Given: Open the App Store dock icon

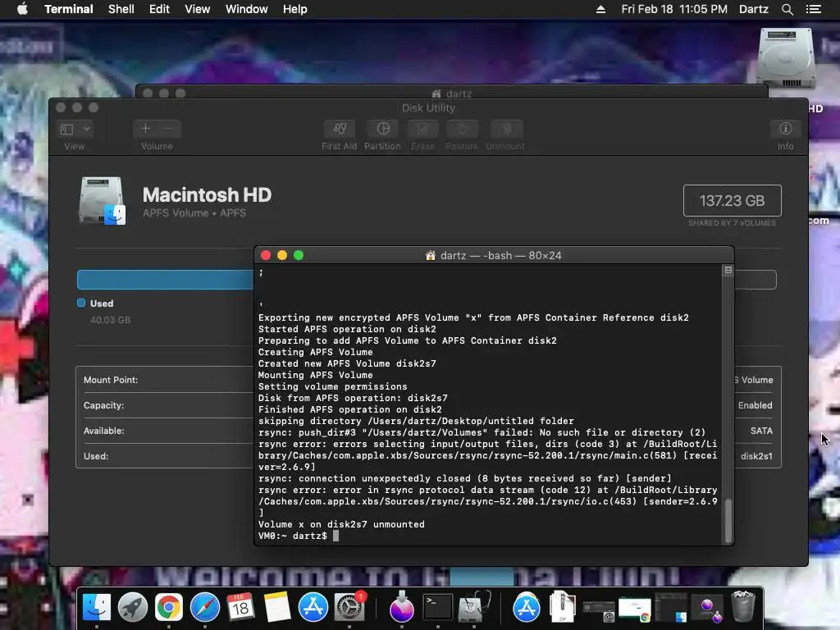Looking at the screenshot, I should point(313,608).
